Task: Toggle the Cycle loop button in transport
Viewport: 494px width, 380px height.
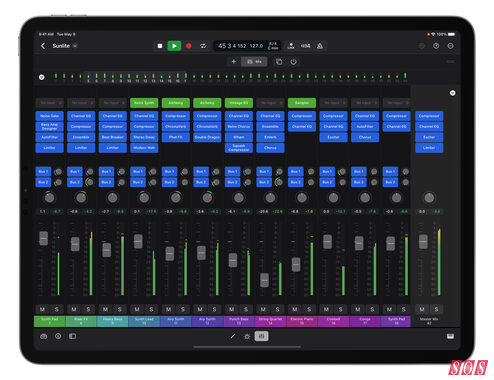Action: [203, 46]
